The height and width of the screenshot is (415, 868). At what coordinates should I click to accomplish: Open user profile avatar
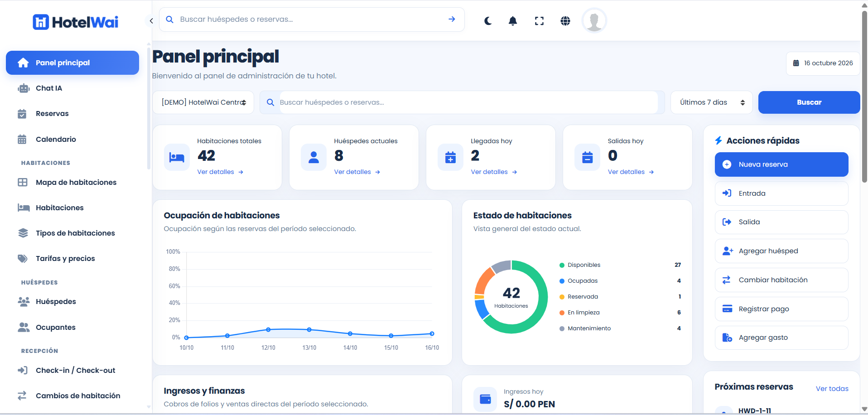[x=594, y=21]
